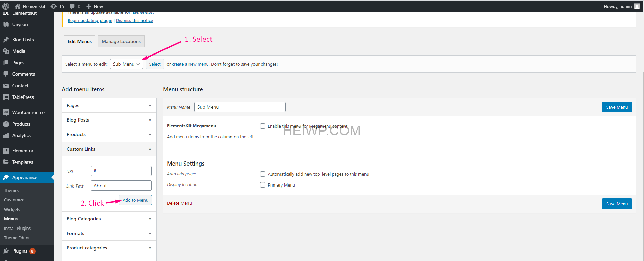Open Widgets under Appearance
Viewport: 644px width, 261px height.
coord(12,209)
